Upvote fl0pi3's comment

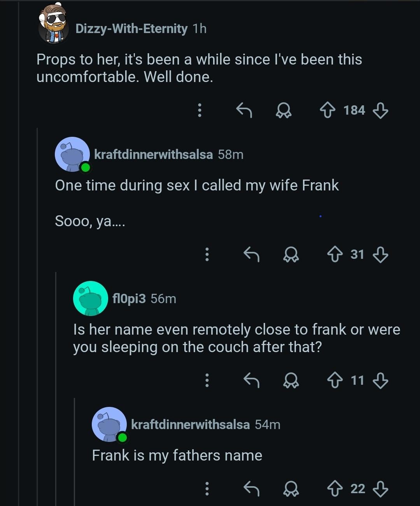click(x=335, y=380)
